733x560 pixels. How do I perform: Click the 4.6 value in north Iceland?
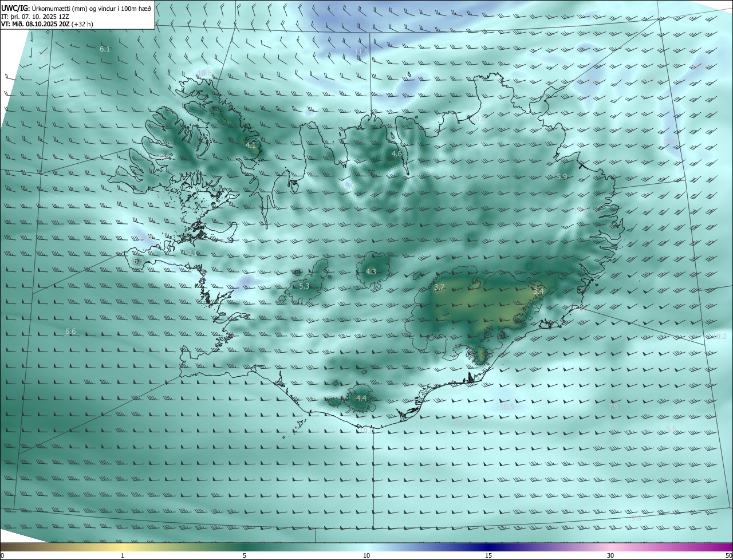[x=397, y=154]
